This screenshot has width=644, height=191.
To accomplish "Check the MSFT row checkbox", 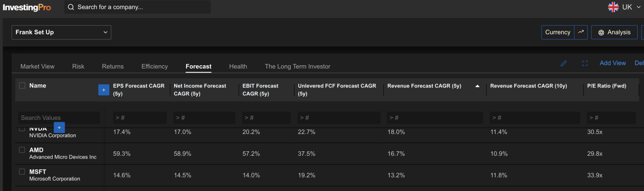I will [22, 172].
